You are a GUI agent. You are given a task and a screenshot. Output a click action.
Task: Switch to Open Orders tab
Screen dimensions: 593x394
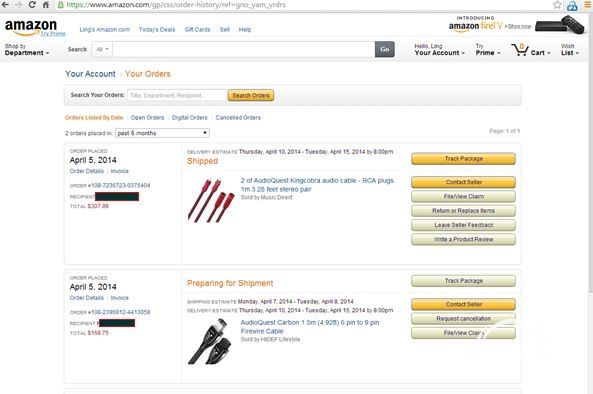pyautogui.click(x=147, y=118)
